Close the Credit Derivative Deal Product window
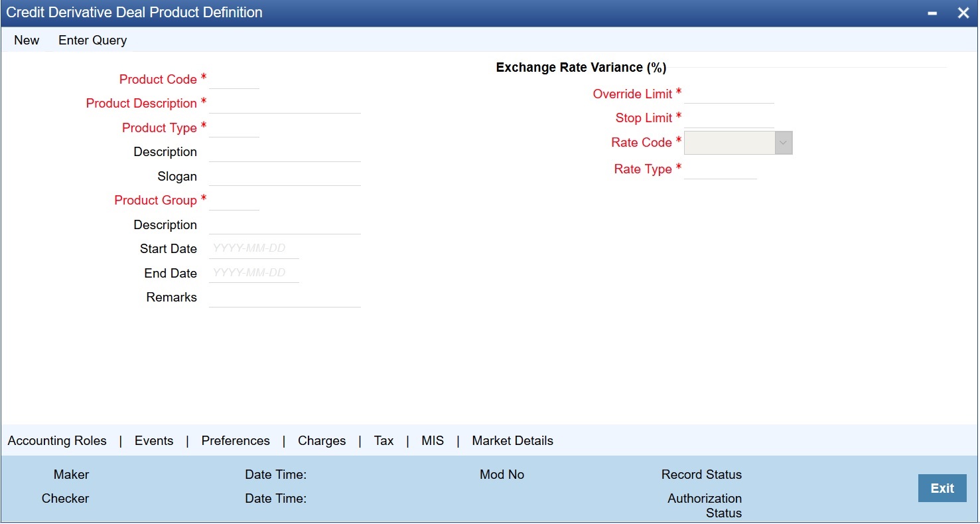The width and height of the screenshot is (980, 524). pos(963,13)
